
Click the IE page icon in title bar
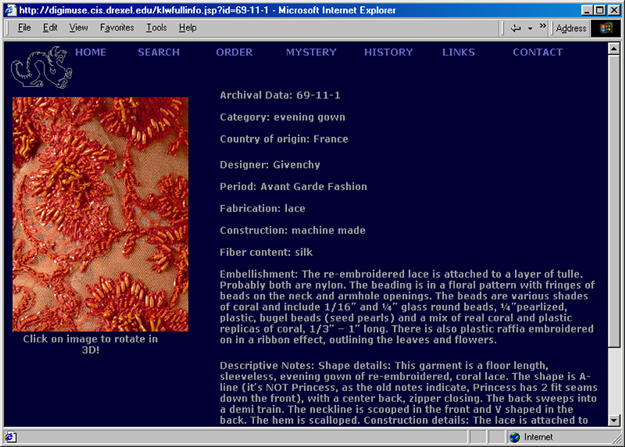[10, 10]
